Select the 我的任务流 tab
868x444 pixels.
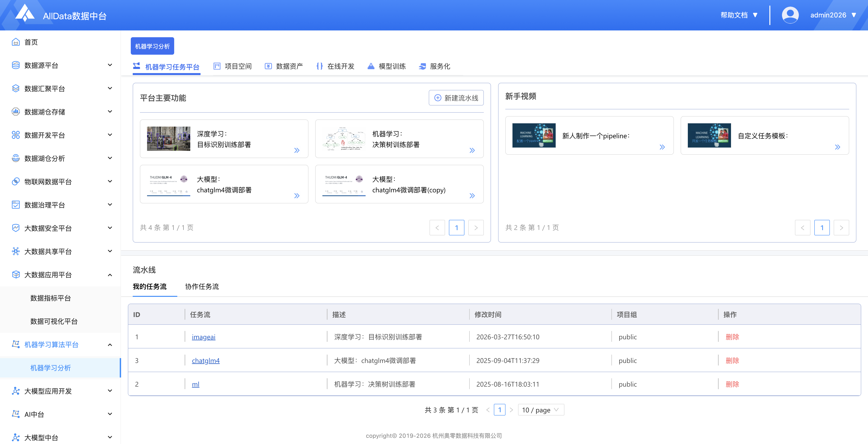point(150,287)
